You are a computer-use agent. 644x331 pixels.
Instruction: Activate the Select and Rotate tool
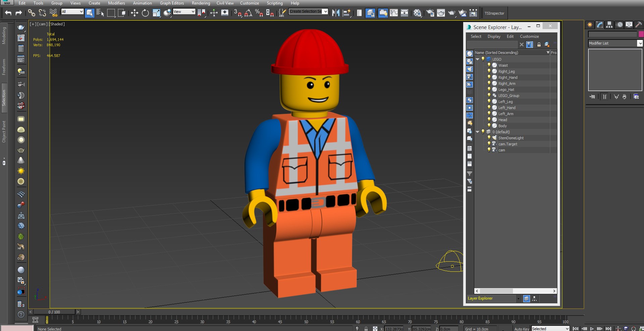(145, 13)
